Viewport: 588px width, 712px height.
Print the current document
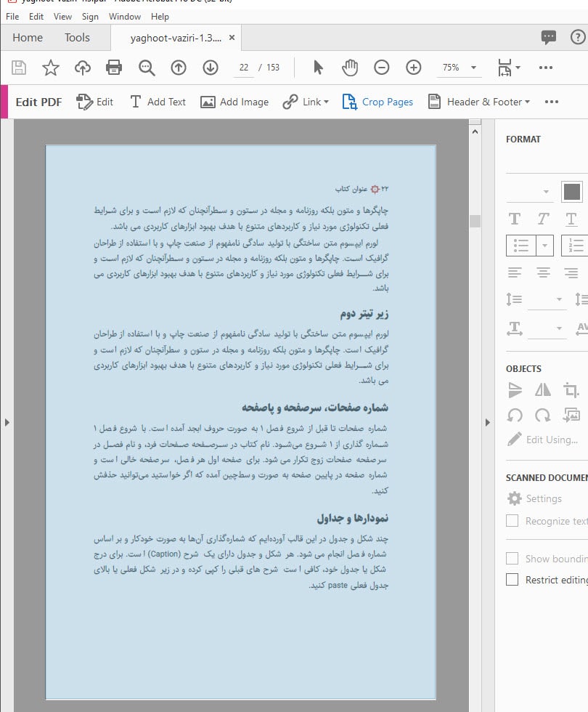114,67
